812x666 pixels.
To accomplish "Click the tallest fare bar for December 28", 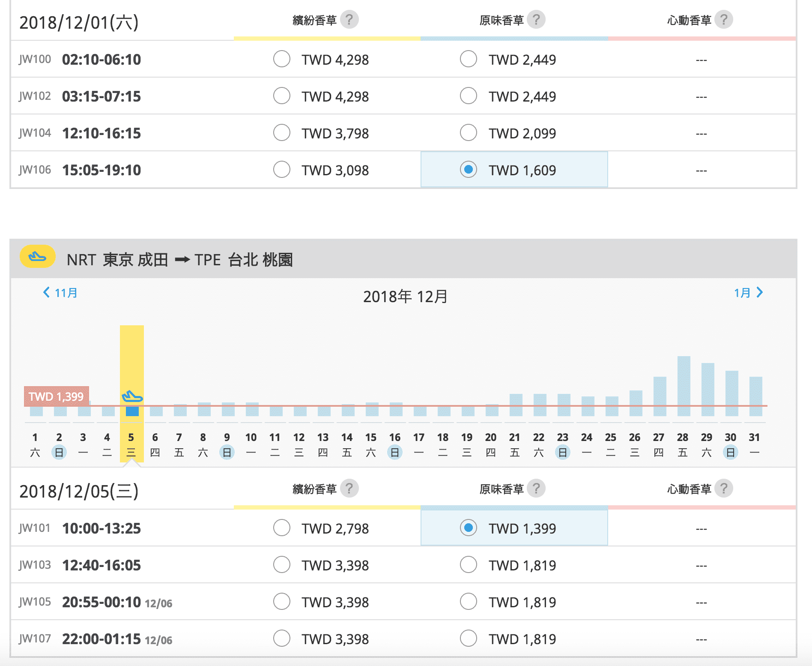I will click(684, 386).
